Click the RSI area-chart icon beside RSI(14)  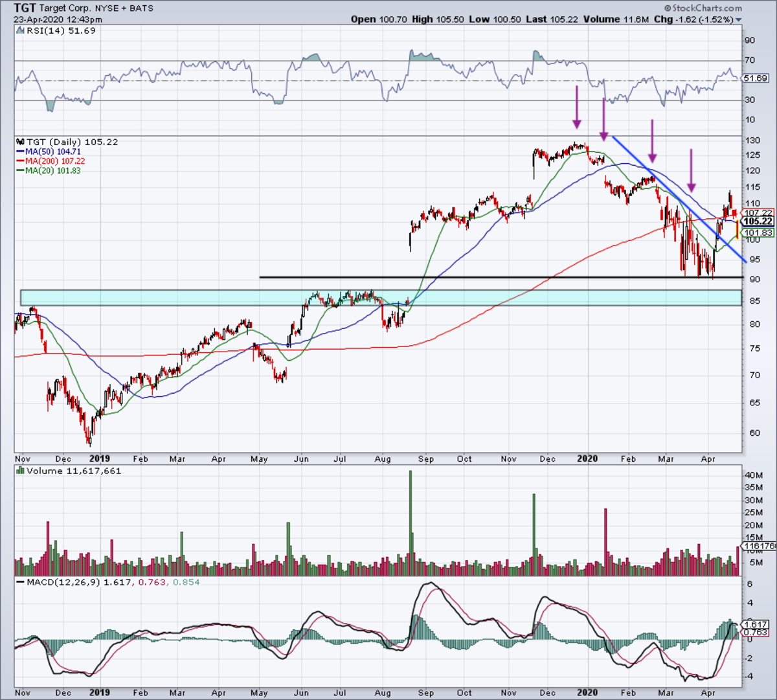pyautogui.click(x=19, y=30)
